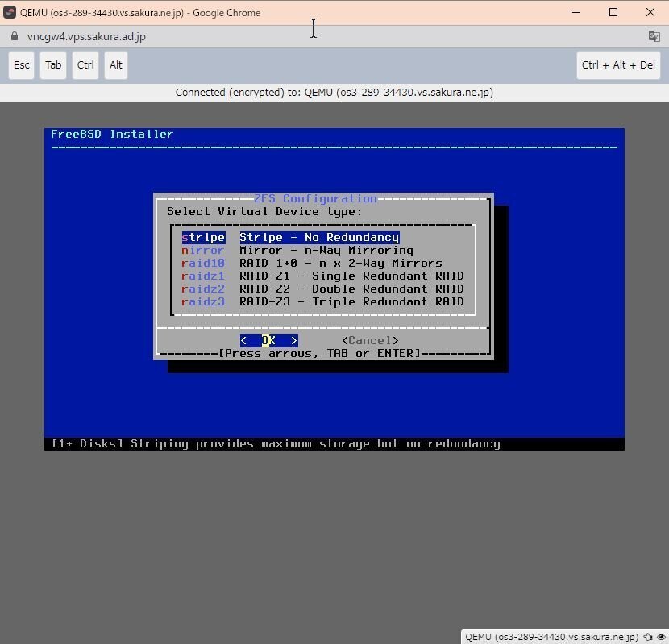Send Ctrl + Alt + Del
669x644 pixels.
point(618,65)
